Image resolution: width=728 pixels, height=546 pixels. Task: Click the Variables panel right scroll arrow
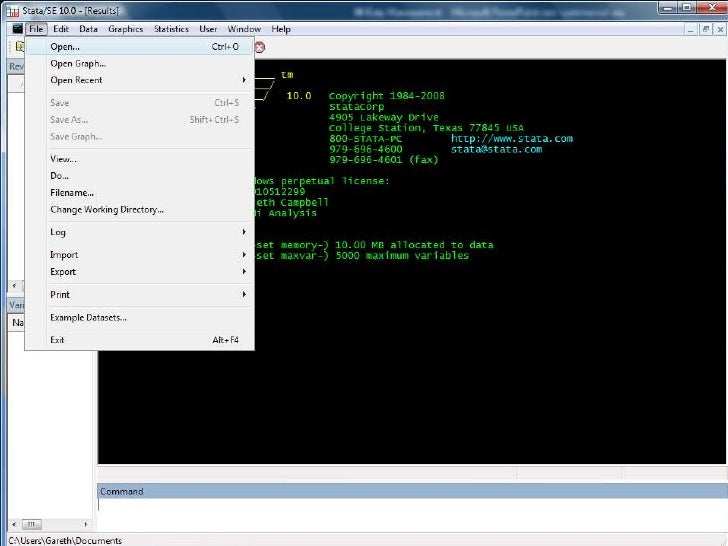point(86,524)
